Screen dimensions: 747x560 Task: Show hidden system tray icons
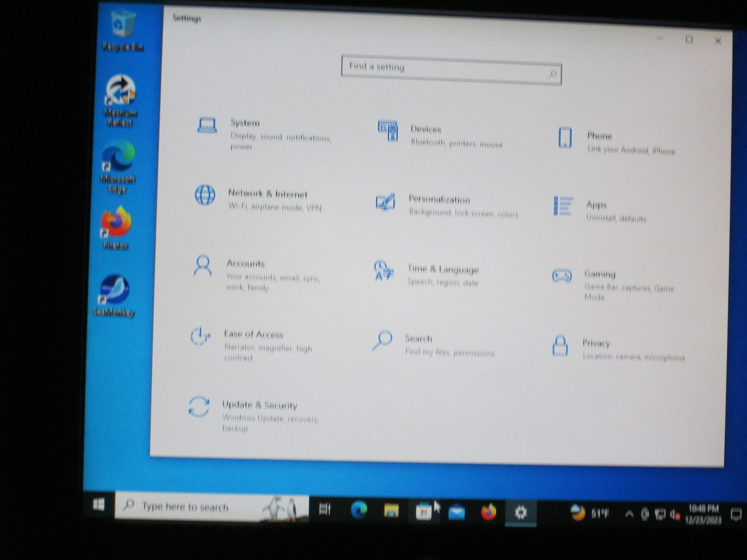pos(629,514)
